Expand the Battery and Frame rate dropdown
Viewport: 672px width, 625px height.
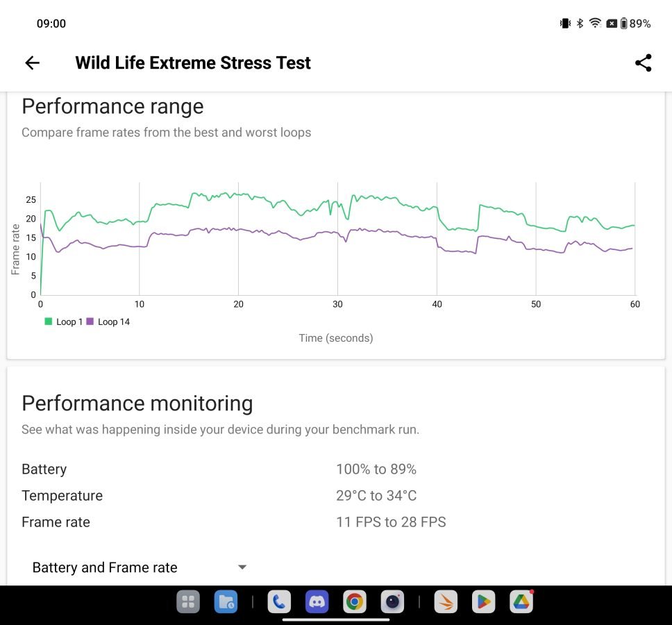[x=106, y=567]
